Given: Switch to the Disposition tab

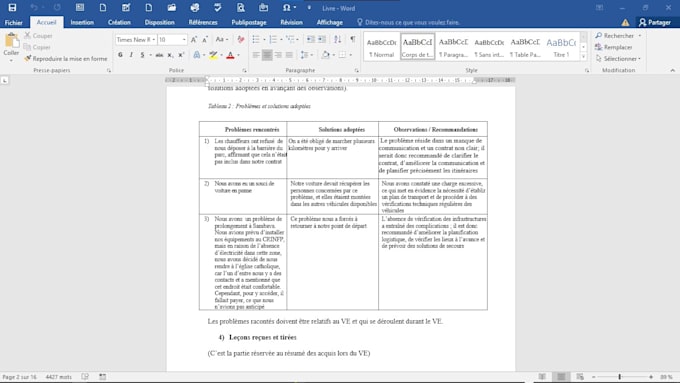Looking at the screenshot, I should (160, 23).
